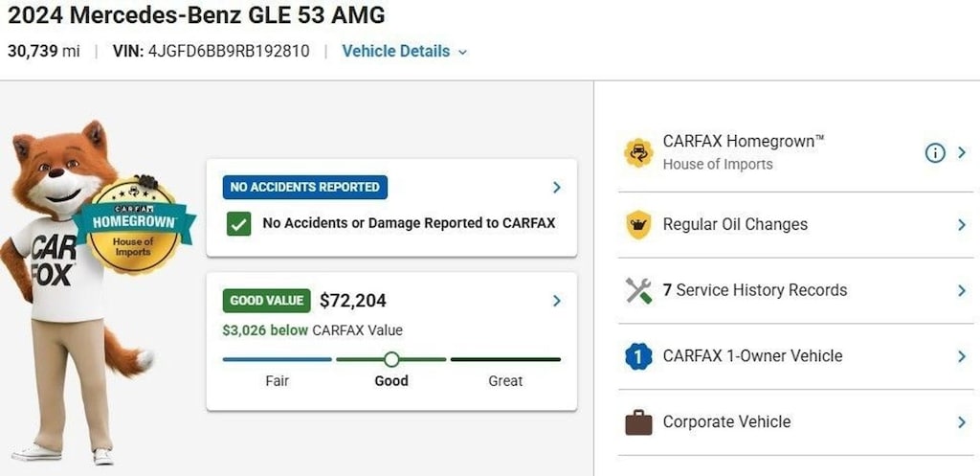This screenshot has width=980, height=476.
Task: Open the No Accidents Reported chevron arrow
Action: tap(557, 187)
